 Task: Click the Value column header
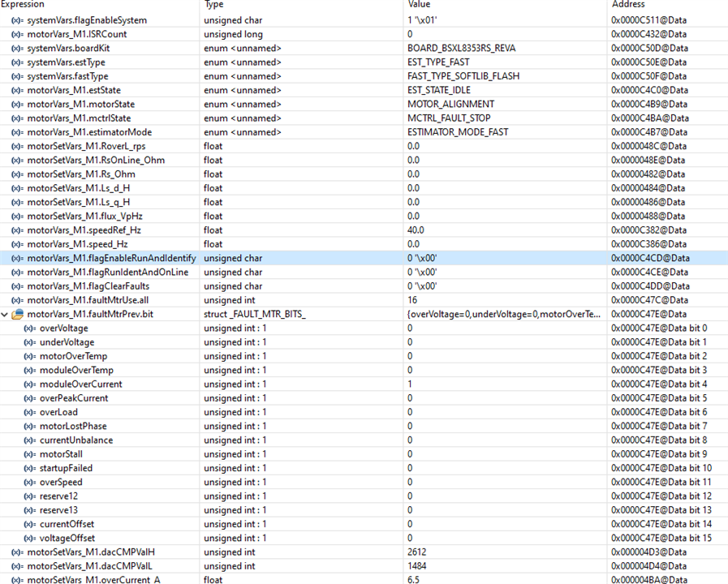pos(419,4)
